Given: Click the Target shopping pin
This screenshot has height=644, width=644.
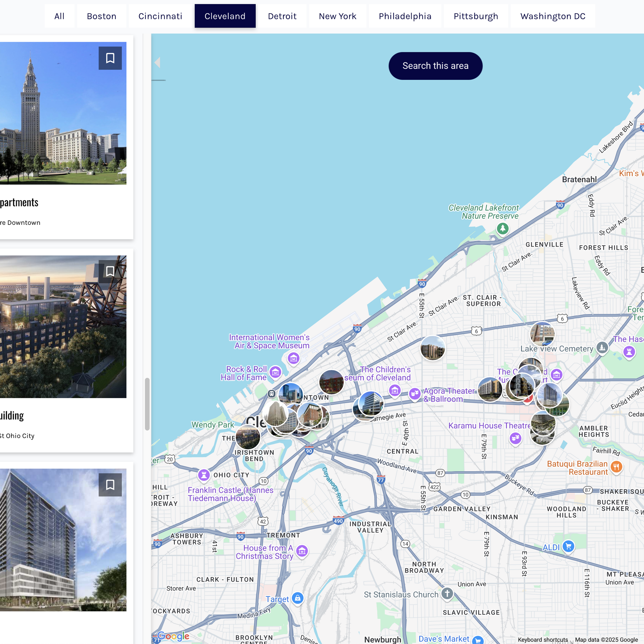Looking at the screenshot, I should 298,598.
